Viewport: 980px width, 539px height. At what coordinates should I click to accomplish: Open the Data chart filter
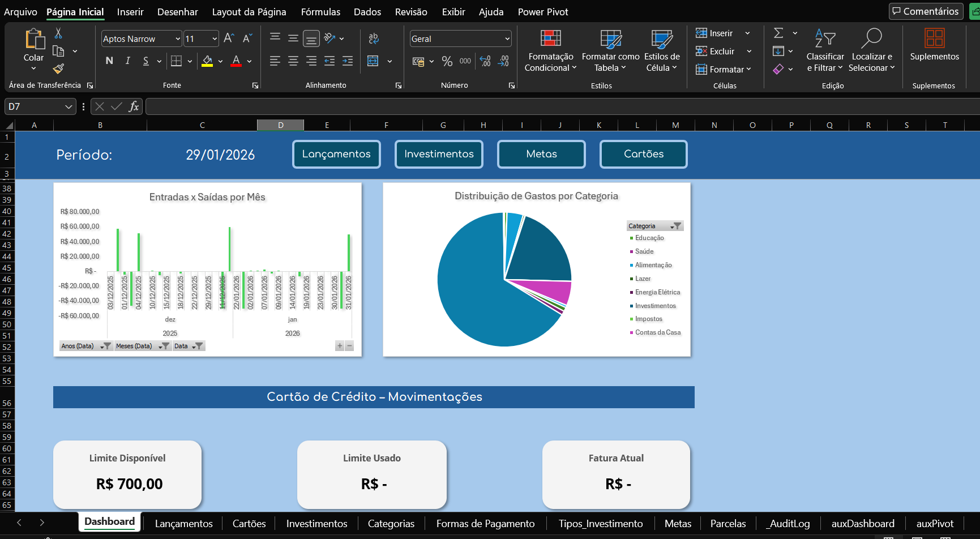(x=197, y=346)
